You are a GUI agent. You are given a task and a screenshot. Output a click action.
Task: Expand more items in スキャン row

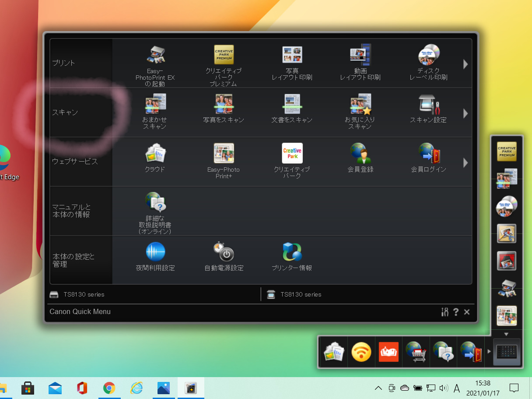coord(465,113)
